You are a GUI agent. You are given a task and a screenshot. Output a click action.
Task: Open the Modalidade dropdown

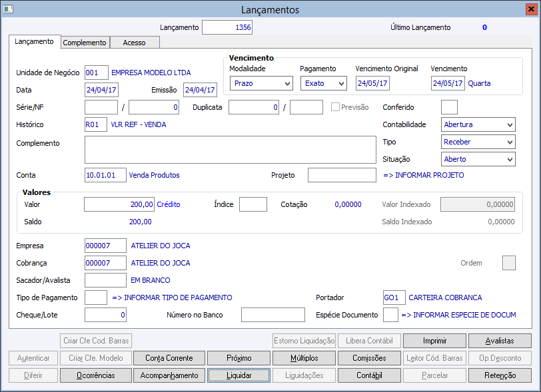click(x=261, y=83)
